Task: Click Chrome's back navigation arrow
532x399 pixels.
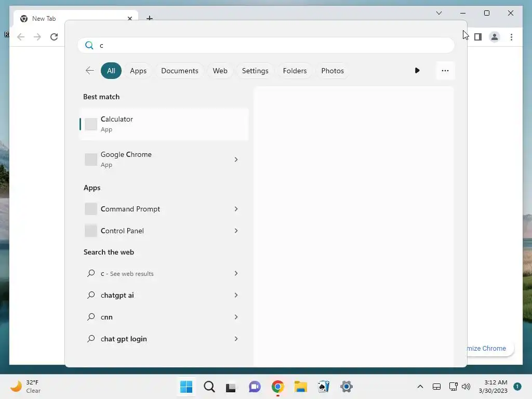Action: click(x=21, y=37)
